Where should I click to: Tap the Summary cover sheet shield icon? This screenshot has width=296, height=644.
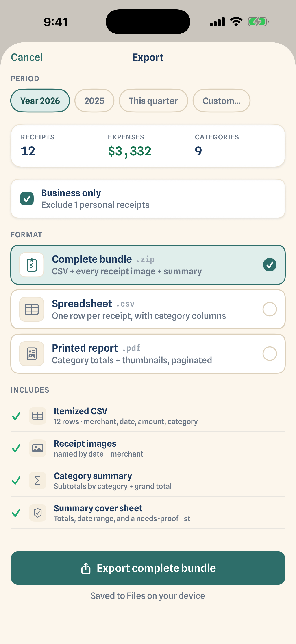[38, 513]
